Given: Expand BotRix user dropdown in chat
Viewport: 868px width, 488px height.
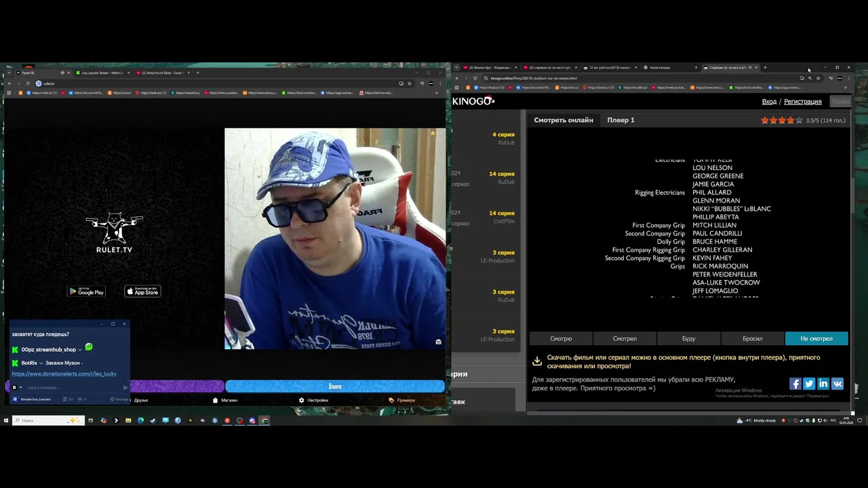Looking at the screenshot, I should [x=41, y=363].
